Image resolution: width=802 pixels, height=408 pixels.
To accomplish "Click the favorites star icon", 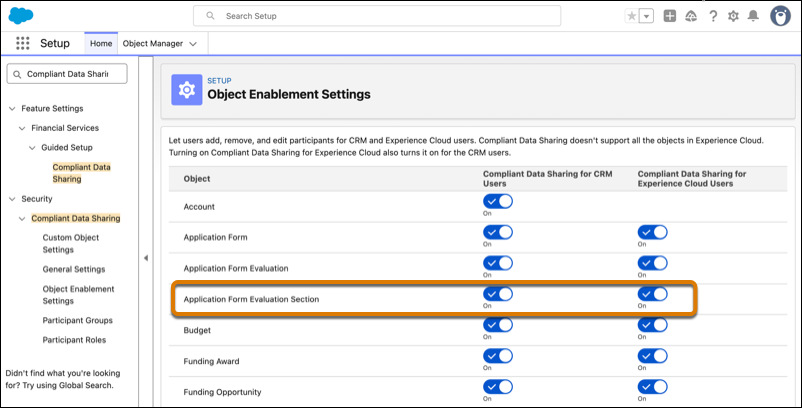I will click(x=632, y=16).
